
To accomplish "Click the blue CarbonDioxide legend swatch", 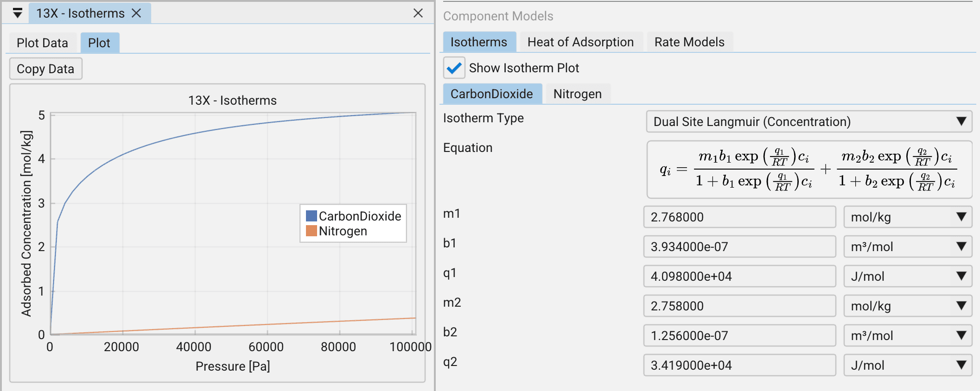I will [x=312, y=216].
